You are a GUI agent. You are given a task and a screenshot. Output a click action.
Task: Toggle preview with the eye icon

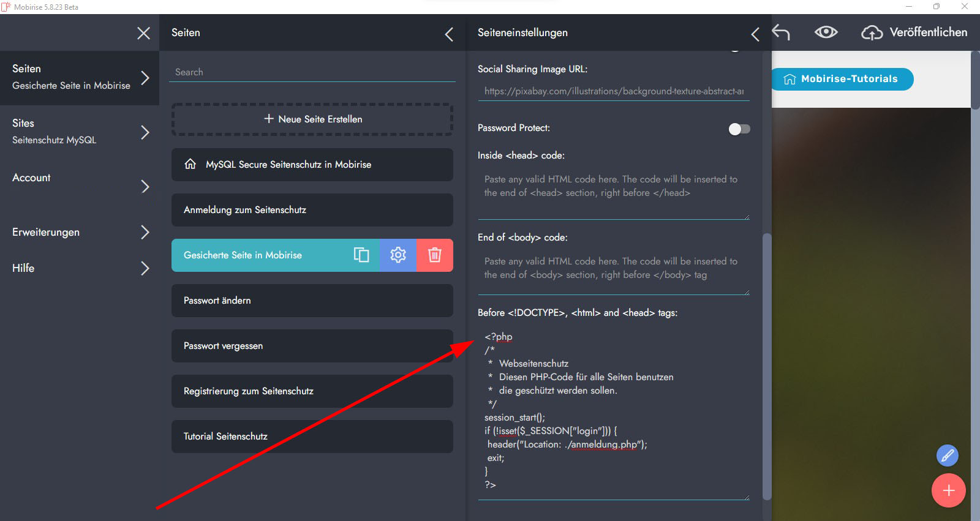(x=826, y=32)
